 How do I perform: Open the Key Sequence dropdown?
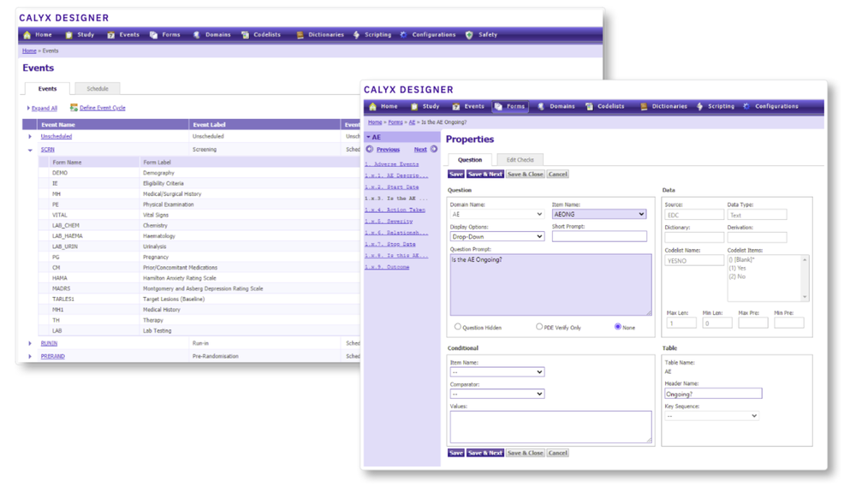711,416
